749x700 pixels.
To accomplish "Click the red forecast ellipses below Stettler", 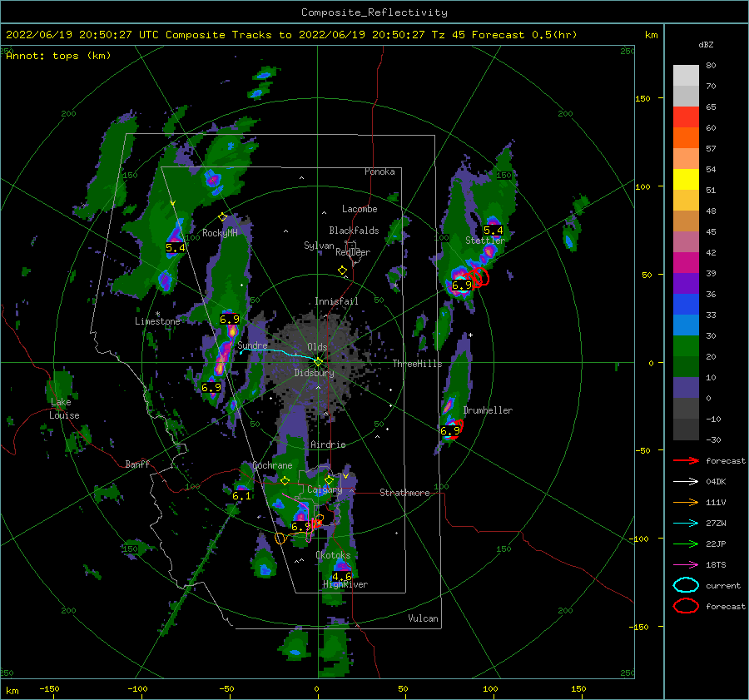I will pos(478,277).
